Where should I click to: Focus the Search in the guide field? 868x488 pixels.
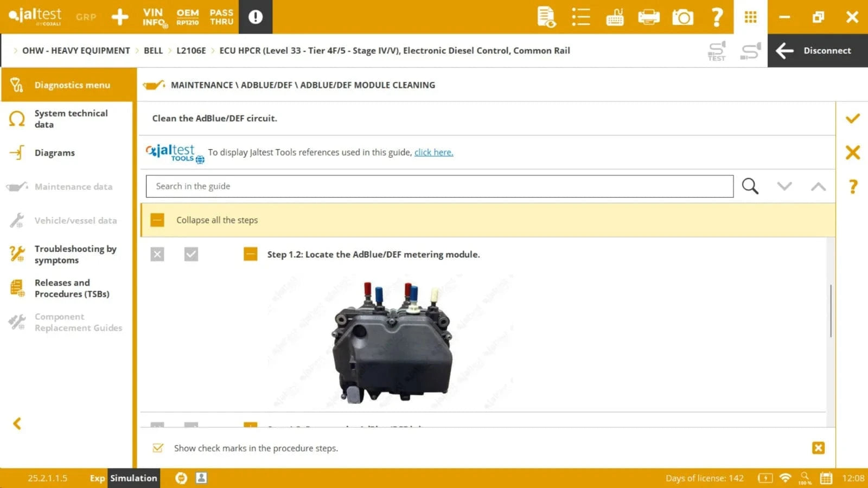pos(439,186)
